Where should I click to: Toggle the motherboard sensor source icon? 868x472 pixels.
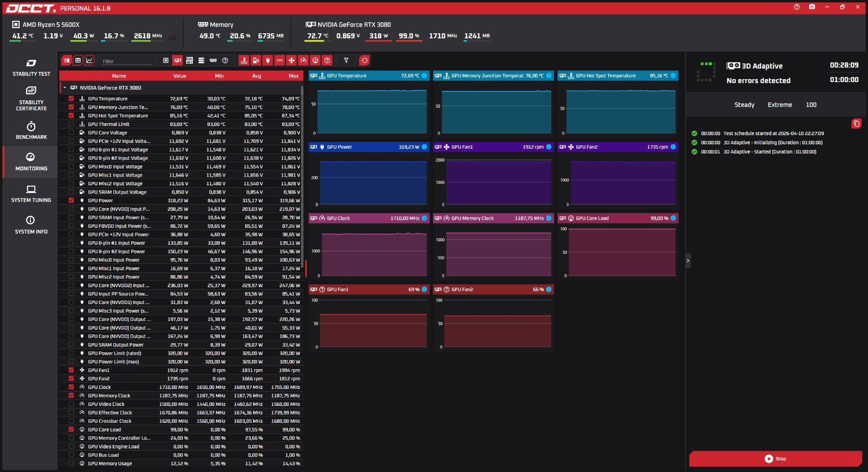click(x=190, y=60)
